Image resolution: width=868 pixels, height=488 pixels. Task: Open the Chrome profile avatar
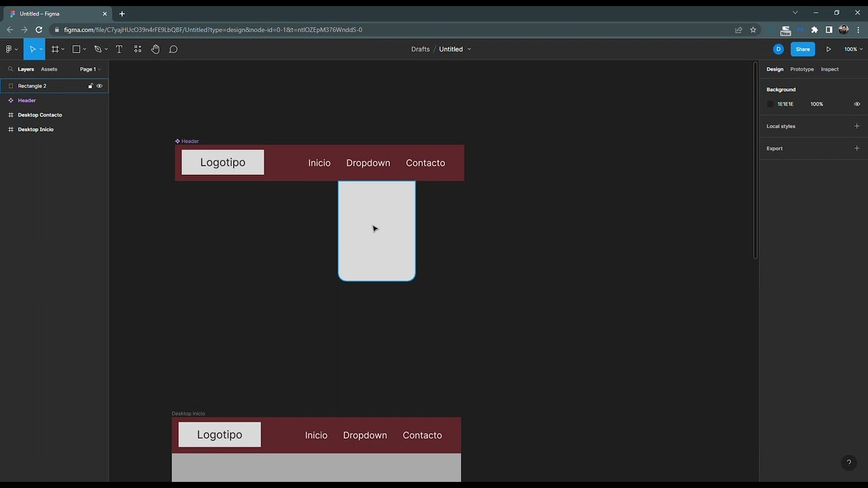(844, 30)
